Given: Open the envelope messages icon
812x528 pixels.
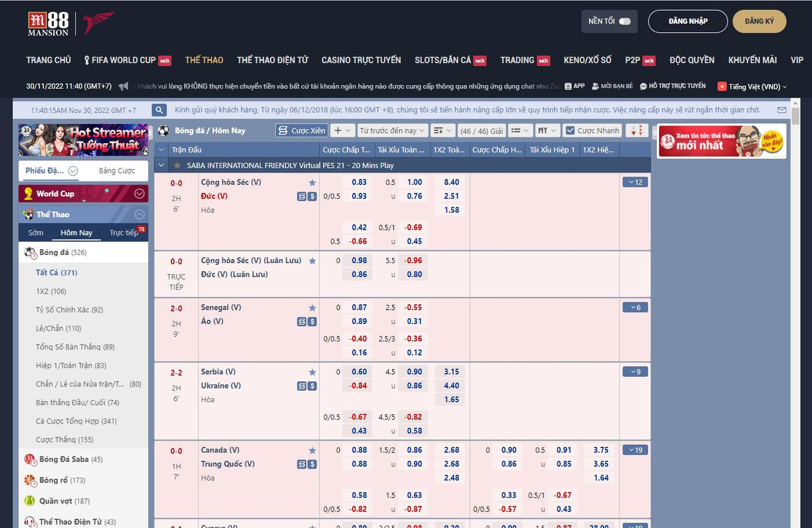Looking at the screenshot, I should coord(782,110).
